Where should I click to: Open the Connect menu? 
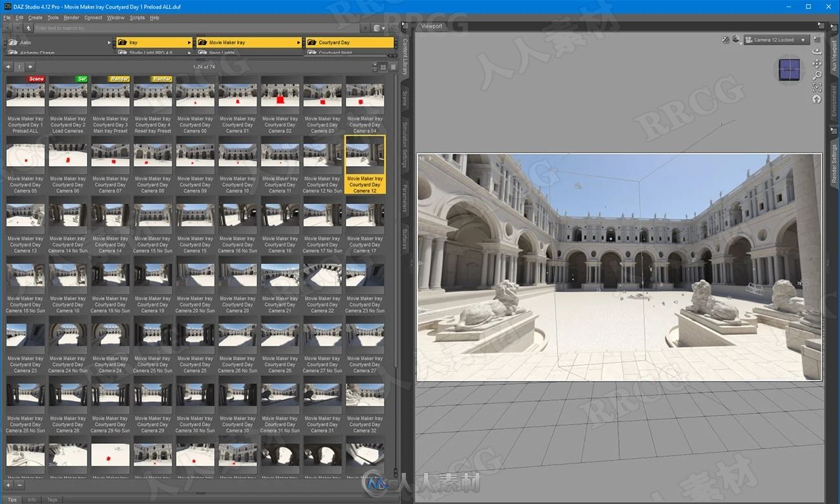pyautogui.click(x=93, y=17)
